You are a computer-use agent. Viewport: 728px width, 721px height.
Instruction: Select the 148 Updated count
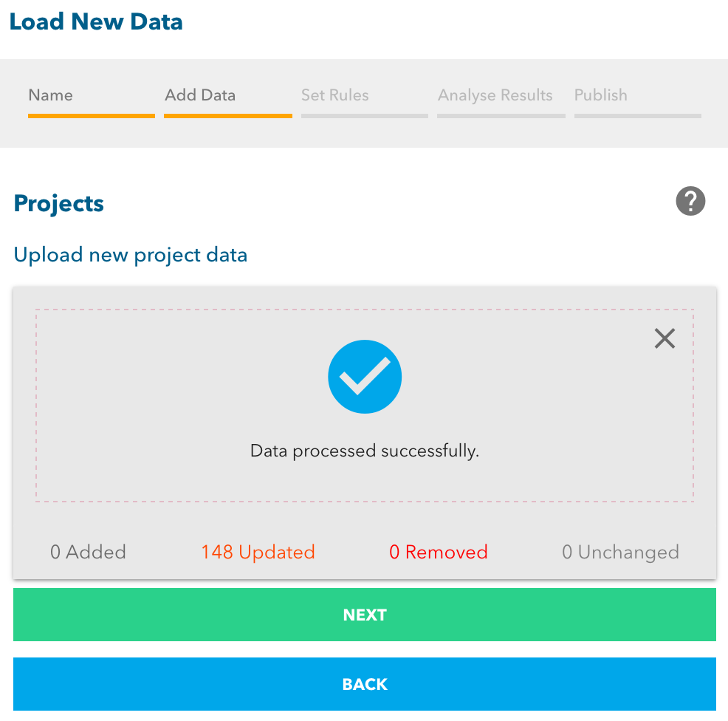[x=258, y=552]
